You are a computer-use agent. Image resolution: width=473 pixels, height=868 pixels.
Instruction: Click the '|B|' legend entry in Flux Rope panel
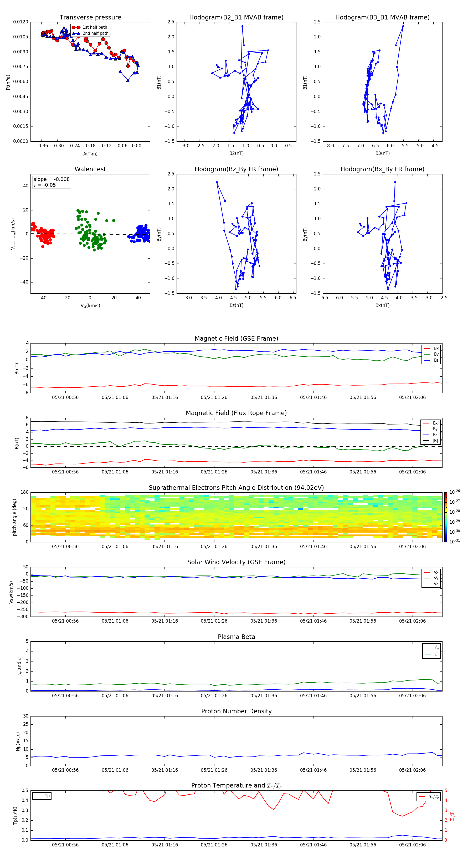point(431,441)
